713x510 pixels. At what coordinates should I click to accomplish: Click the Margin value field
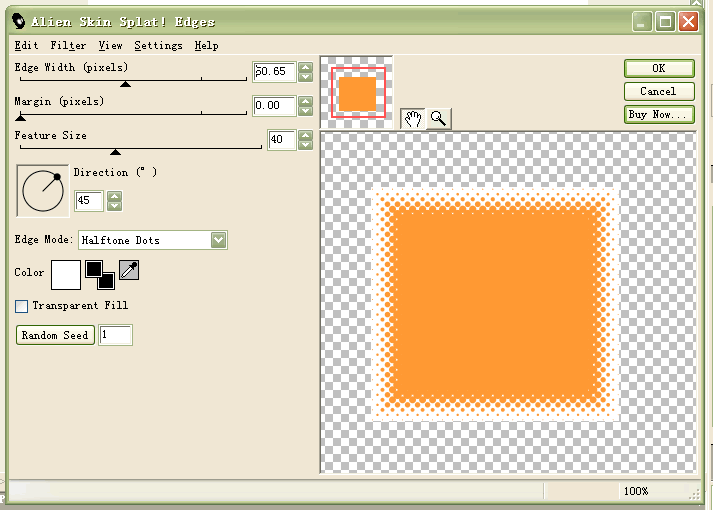[274, 106]
